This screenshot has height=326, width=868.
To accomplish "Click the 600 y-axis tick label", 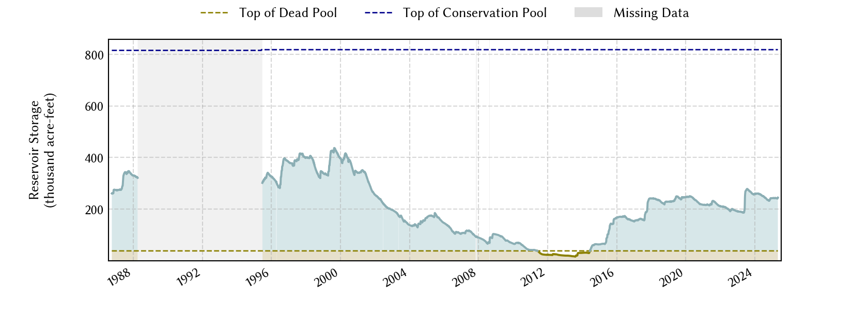I will coord(94,107).
